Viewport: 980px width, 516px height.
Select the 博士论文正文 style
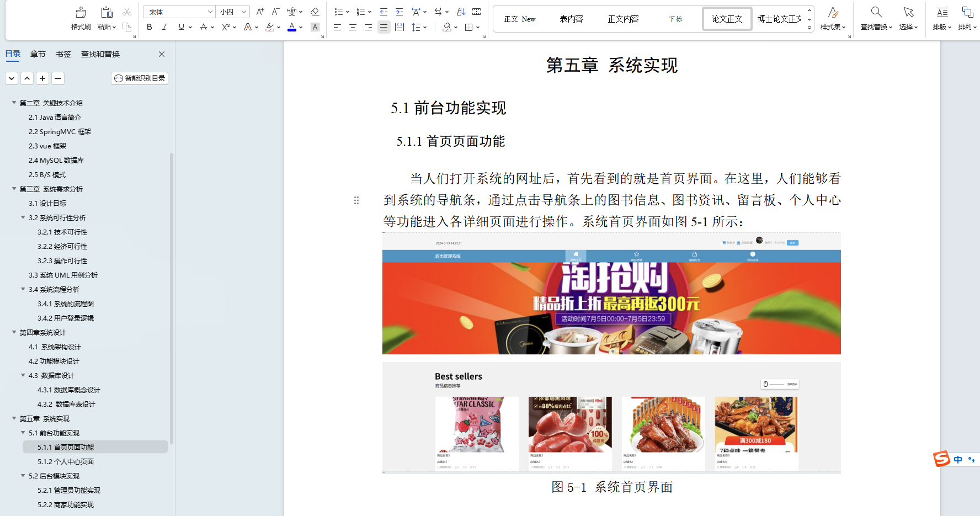(x=779, y=19)
